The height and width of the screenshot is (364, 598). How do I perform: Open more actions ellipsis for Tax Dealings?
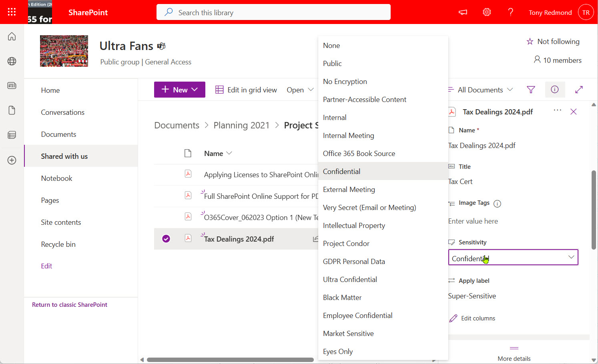557,110
